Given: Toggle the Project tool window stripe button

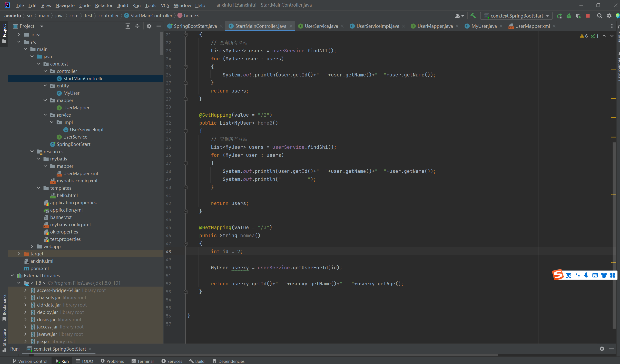Looking at the screenshot, I should pos(4,33).
